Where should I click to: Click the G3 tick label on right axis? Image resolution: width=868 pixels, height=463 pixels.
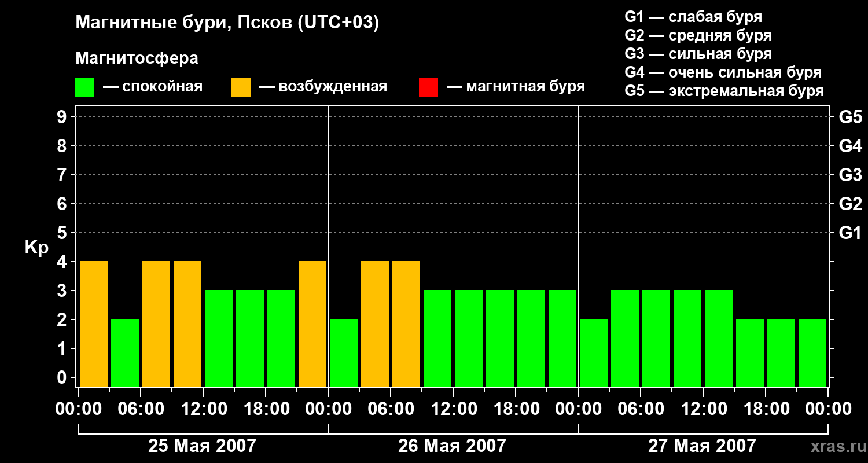tap(850, 175)
